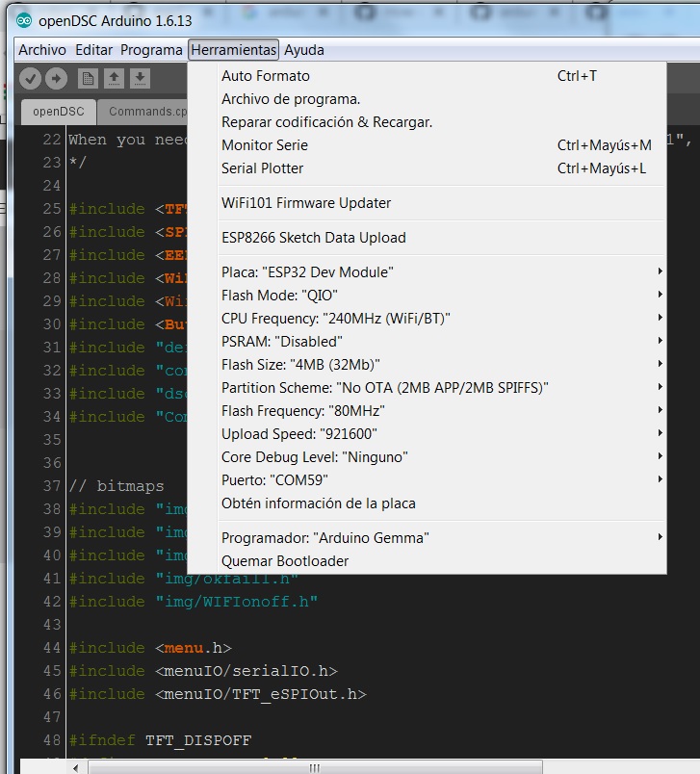
Task: Click line number 24 in the gutter
Action: [x=51, y=186]
